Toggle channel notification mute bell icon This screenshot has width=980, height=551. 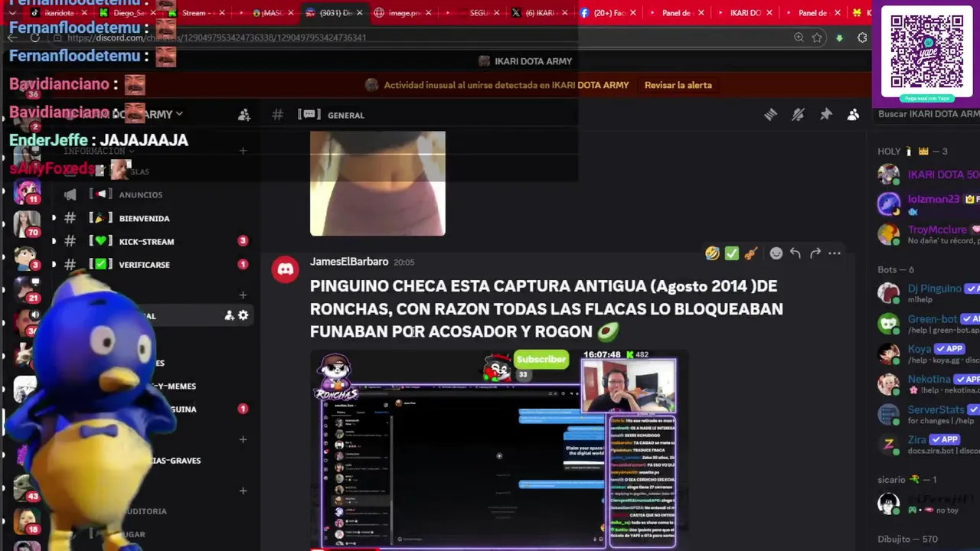pos(798,115)
